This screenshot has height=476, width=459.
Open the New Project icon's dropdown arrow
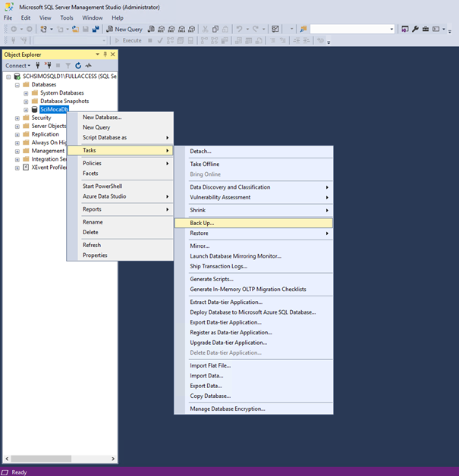[52, 29]
